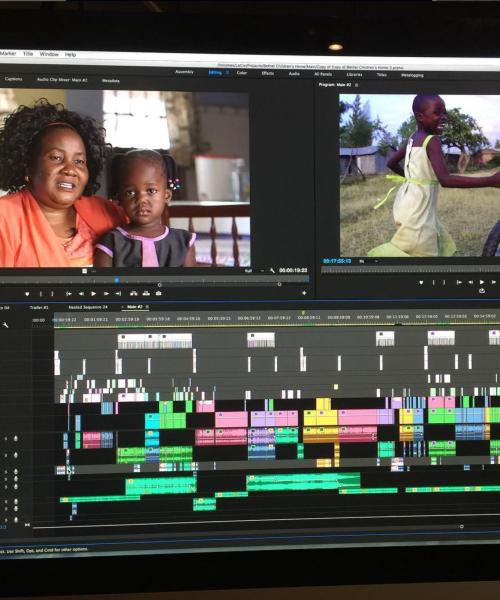Click Mark Out in Program monitor
Image resolution: width=500 pixels, height=600 pixels.
coord(444,282)
